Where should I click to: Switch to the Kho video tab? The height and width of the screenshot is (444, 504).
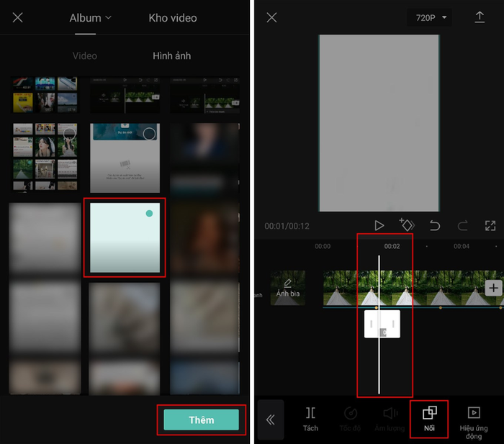point(172,18)
